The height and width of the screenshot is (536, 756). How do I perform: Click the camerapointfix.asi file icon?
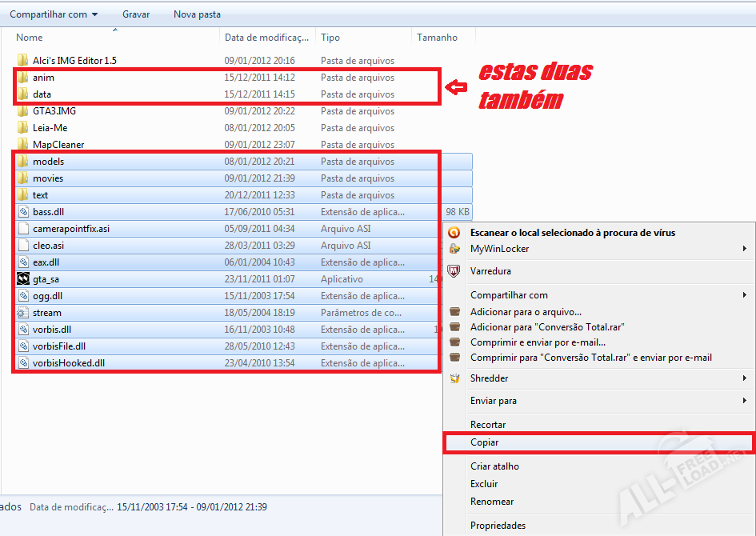23,229
